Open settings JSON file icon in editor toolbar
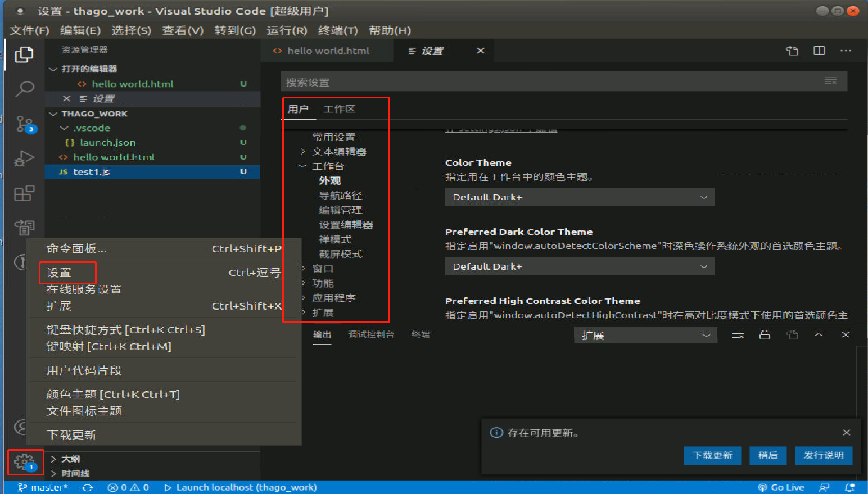 (792, 51)
